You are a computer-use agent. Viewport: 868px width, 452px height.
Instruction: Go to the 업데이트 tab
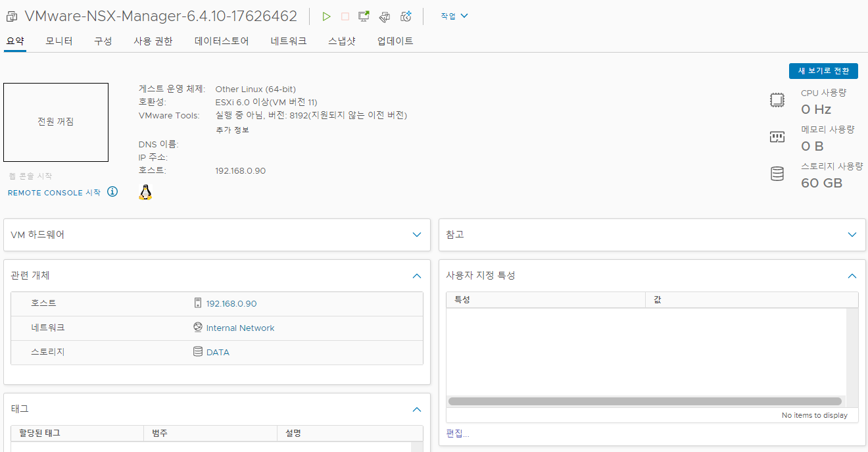(395, 41)
